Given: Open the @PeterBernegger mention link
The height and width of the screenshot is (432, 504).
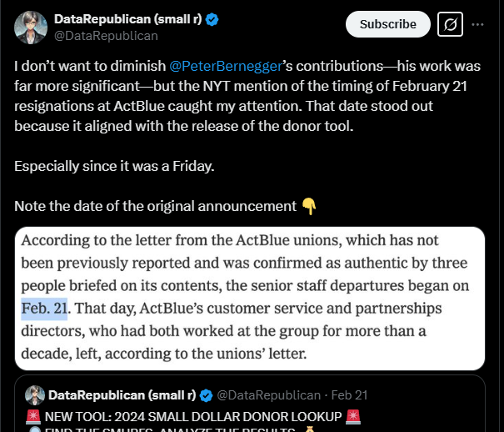Looking at the screenshot, I should point(225,66).
